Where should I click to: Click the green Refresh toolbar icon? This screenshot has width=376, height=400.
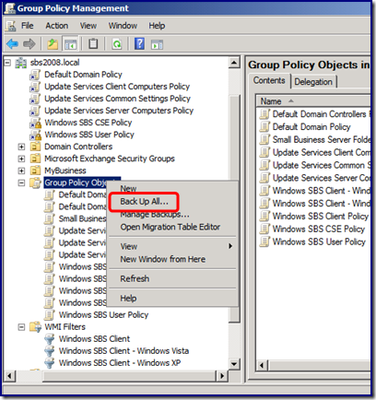click(117, 44)
